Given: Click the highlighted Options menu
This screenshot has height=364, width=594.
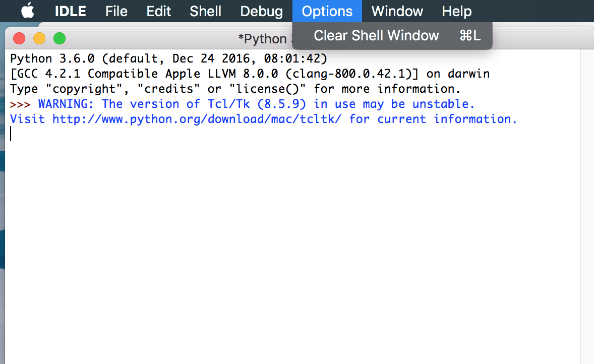Looking at the screenshot, I should click(327, 11).
